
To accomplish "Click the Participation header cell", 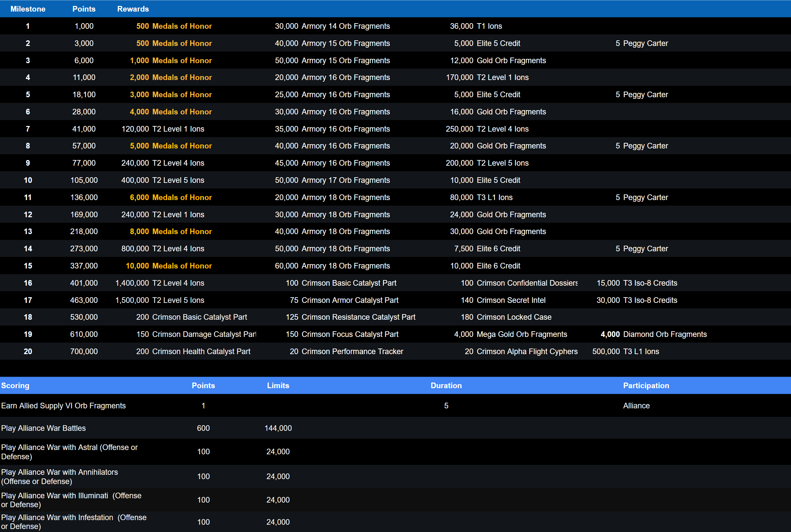I will click(x=646, y=386).
